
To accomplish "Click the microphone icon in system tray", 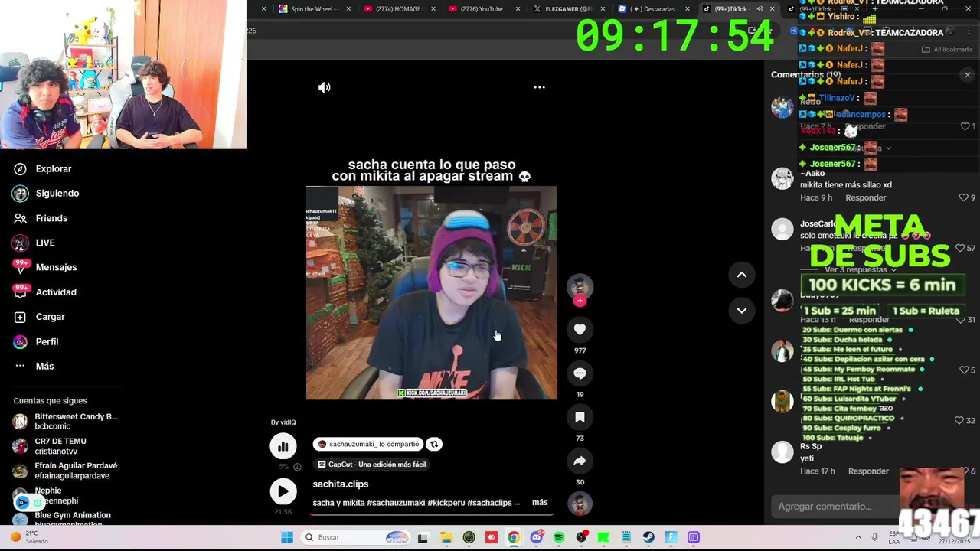I will (874, 537).
